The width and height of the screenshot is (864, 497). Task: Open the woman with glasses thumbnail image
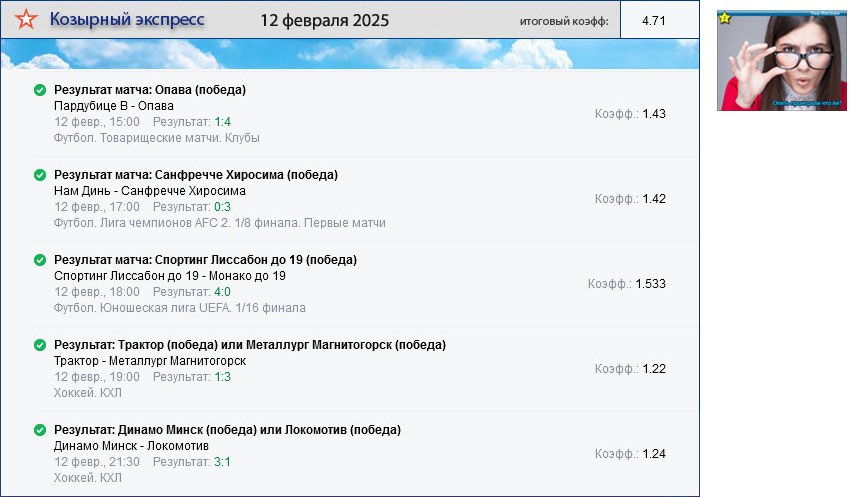click(x=781, y=60)
